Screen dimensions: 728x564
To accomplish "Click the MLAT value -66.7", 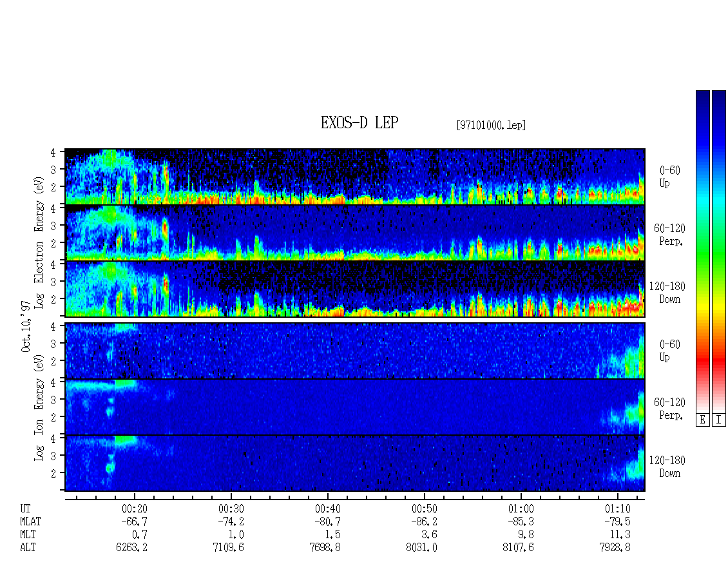I will pos(134,521).
